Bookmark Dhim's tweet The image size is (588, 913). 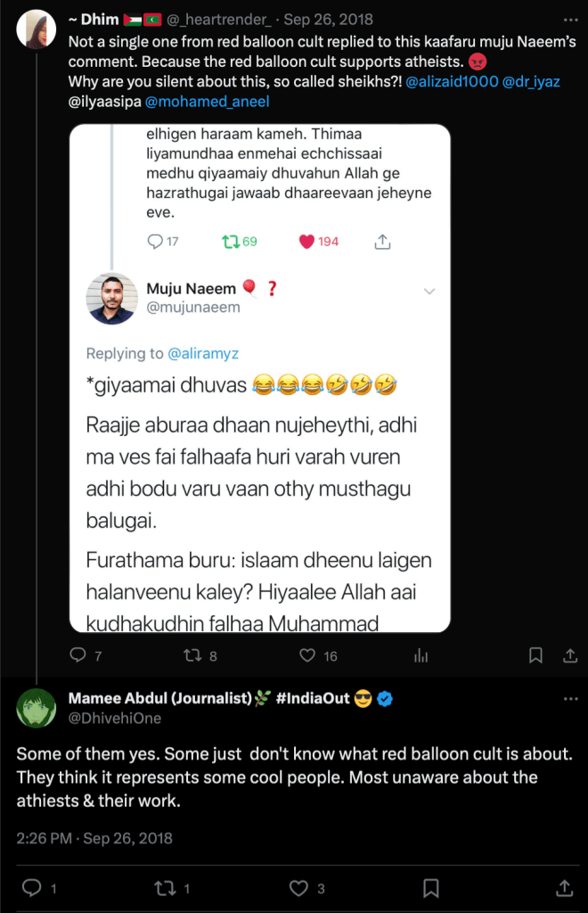tap(535, 655)
